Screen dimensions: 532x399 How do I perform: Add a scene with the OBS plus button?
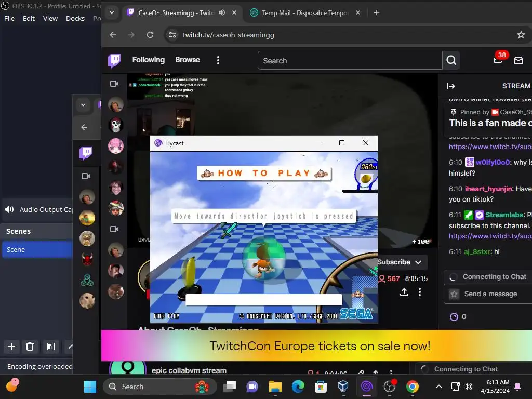pos(11,347)
